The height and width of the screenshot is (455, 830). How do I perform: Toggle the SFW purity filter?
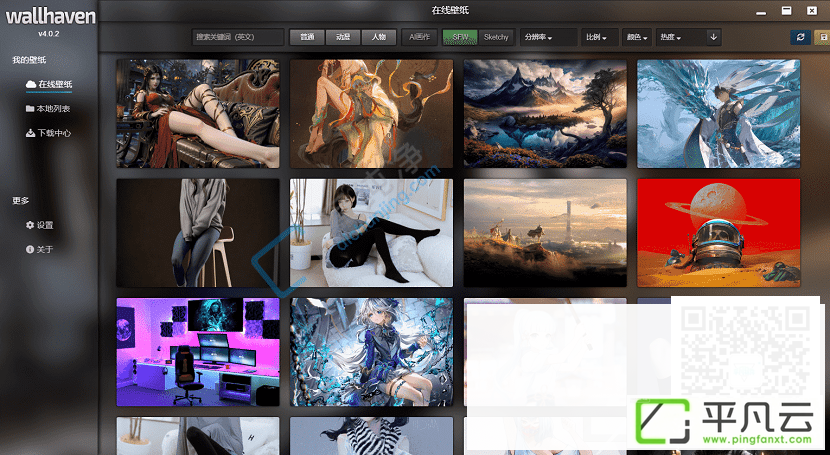460,37
